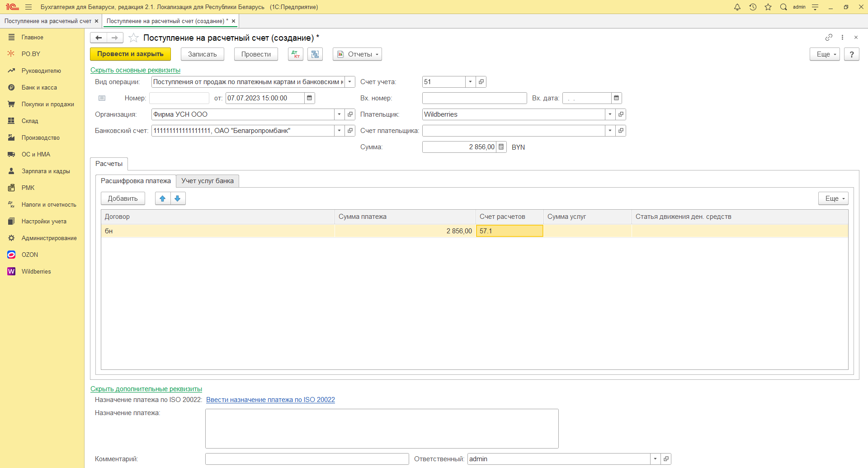
Task: Select Счет расчетов cell 57.1
Action: pos(509,231)
